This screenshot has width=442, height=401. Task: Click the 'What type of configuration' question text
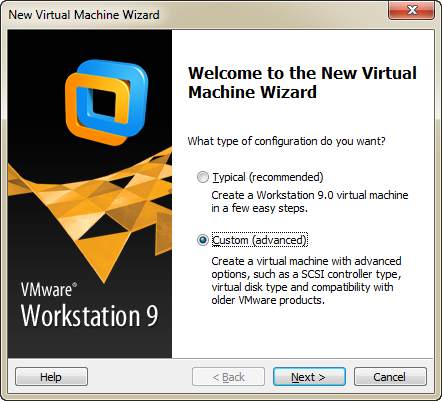pyautogui.click(x=286, y=141)
